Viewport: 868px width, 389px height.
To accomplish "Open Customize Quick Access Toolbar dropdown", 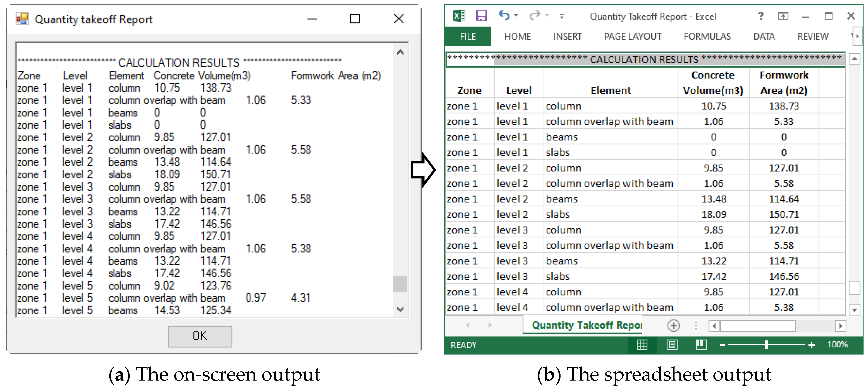I will click(562, 16).
